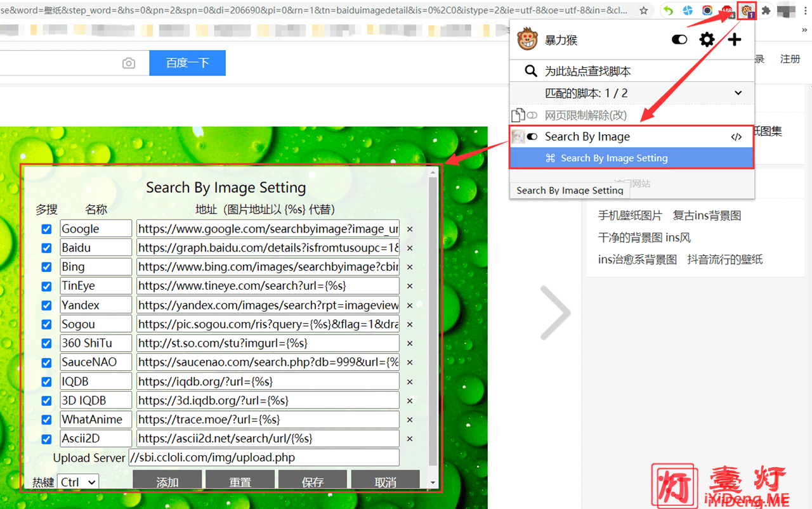Delete the IQDB engine row
Image resolution: width=812 pixels, height=509 pixels.
(409, 382)
